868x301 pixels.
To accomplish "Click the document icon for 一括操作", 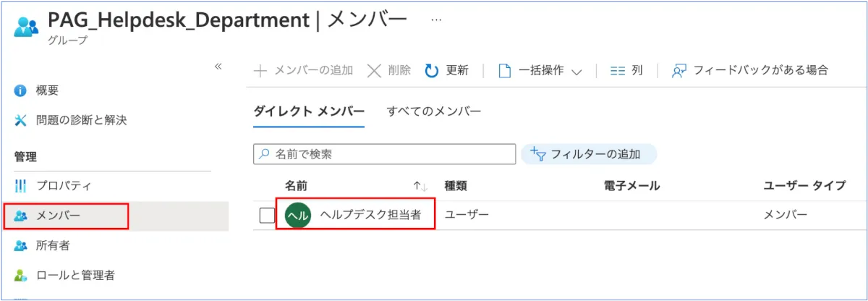I will (505, 70).
